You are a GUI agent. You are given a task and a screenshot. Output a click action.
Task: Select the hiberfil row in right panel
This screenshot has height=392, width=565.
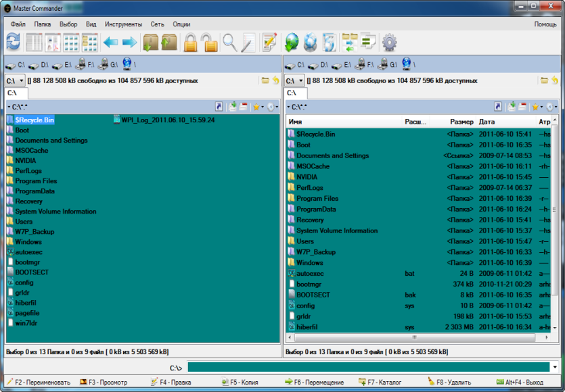tap(419, 327)
